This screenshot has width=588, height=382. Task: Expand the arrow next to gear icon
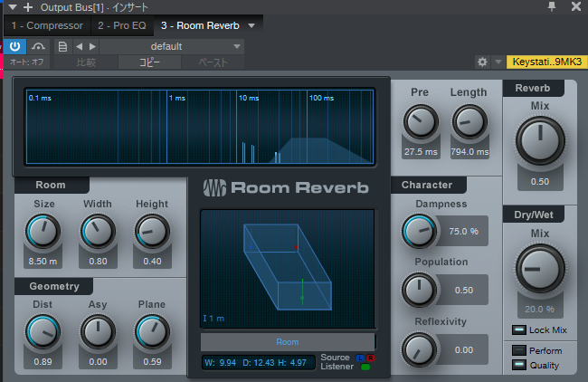tap(498, 62)
